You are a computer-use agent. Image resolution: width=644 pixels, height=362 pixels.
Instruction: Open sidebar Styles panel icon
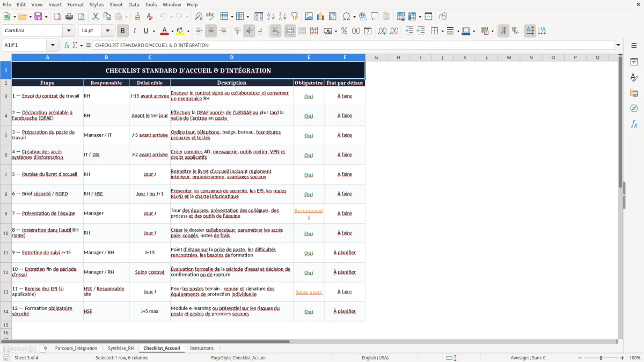634,78
